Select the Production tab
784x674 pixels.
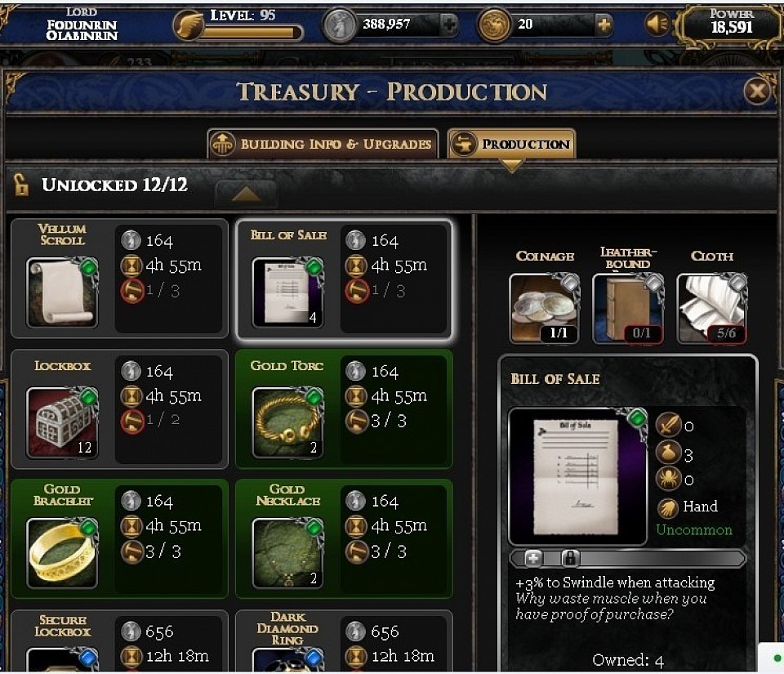(511, 144)
